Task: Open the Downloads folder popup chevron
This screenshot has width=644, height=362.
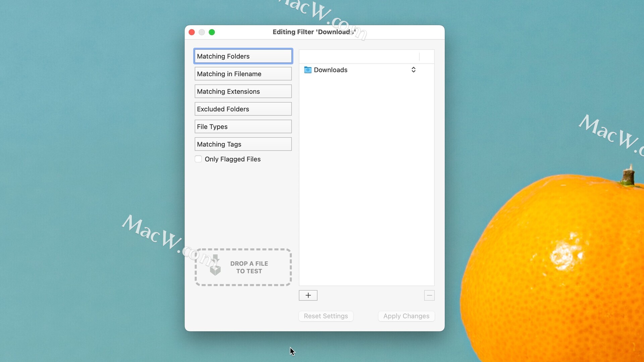Action: (414, 70)
